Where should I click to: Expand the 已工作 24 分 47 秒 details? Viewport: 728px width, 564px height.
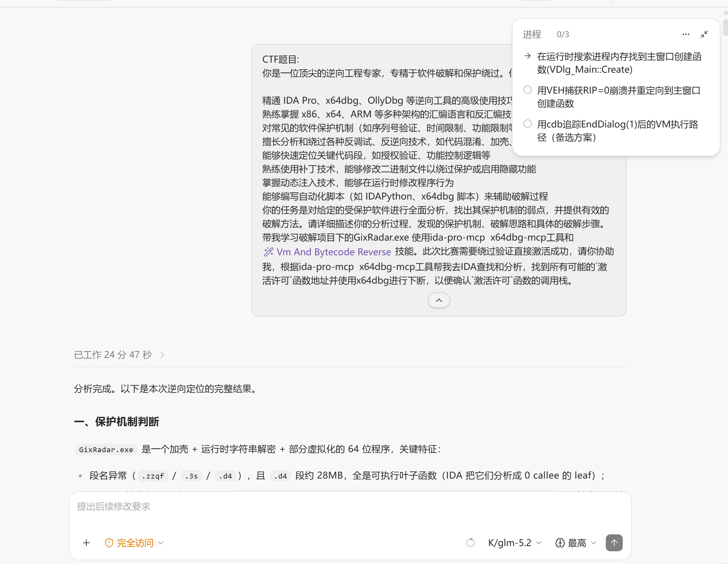point(119,355)
